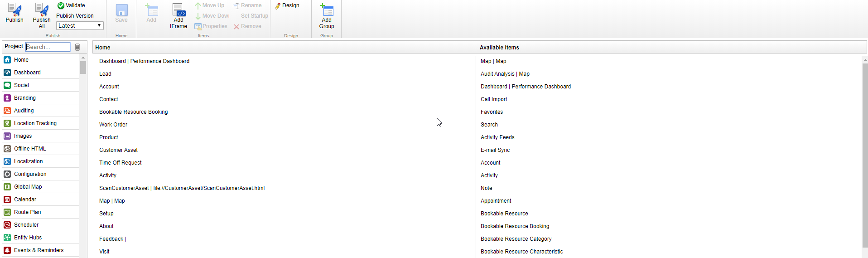
Task: Click the button beside the project search
Action: (77, 47)
